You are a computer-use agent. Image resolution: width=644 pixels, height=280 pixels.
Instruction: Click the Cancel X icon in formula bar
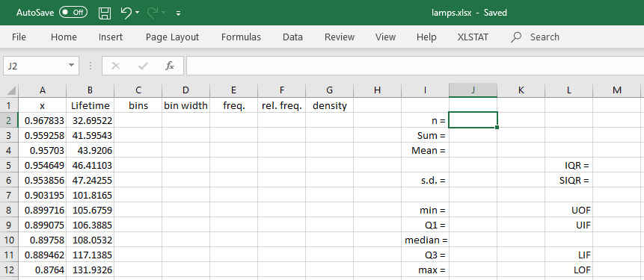point(116,66)
